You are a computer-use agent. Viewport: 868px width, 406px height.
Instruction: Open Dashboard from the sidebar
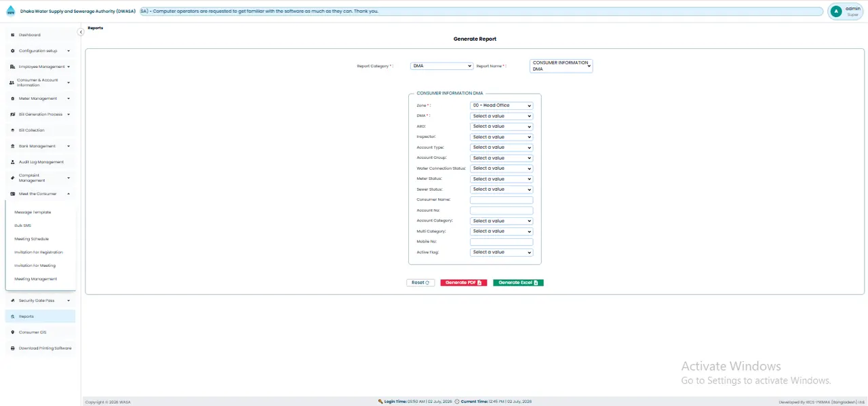40,35
